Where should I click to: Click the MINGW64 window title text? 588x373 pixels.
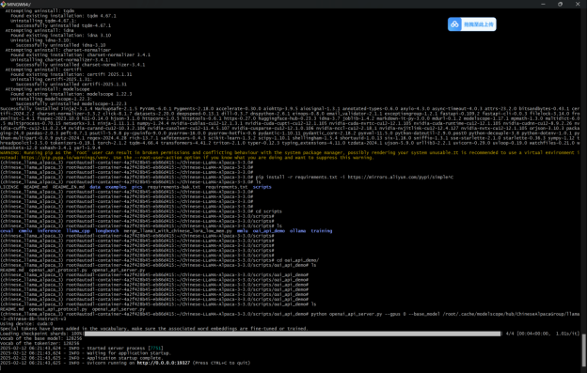click(x=19, y=5)
